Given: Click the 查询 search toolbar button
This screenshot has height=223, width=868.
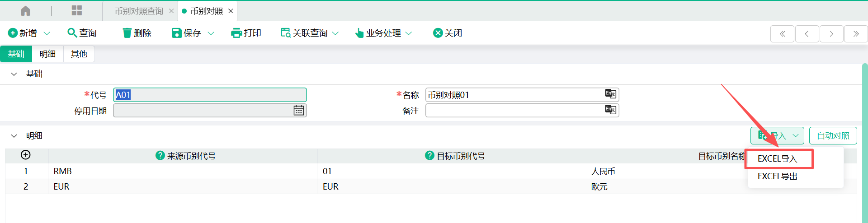Looking at the screenshot, I should tap(82, 33).
